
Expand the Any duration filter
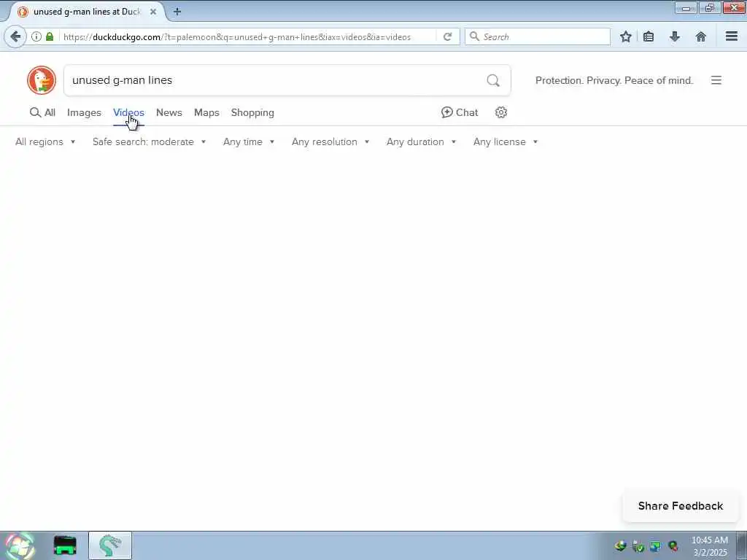click(421, 142)
